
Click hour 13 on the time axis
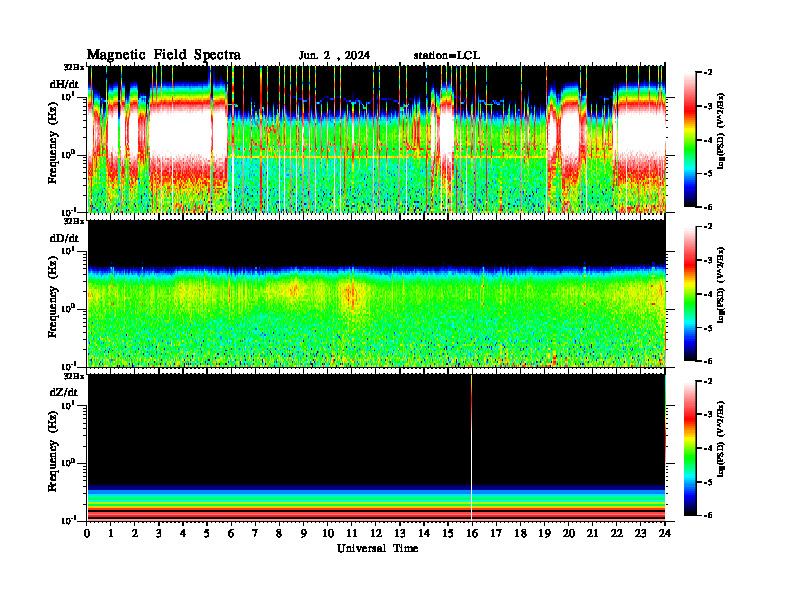(x=400, y=533)
